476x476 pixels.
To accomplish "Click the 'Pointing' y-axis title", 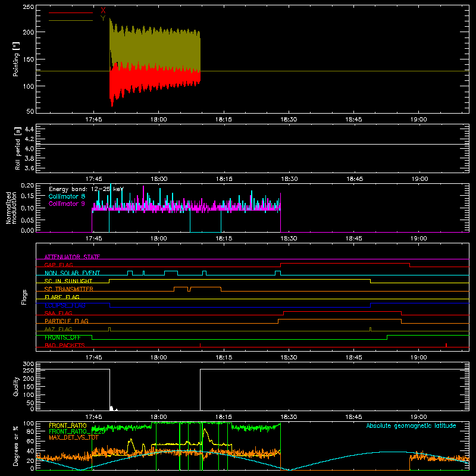I will pyautogui.click(x=16, y=59).
